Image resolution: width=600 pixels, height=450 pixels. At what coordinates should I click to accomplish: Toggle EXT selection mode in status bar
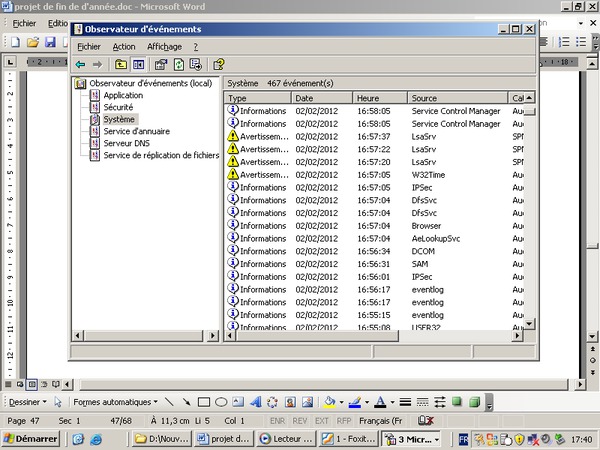click(322, 421)
